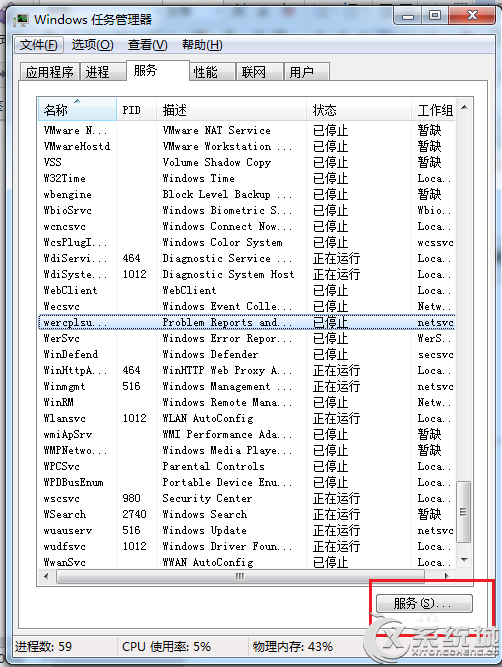502x667 pixels.
Task: Select the WwanSvc service row
Action: point(246,562)
